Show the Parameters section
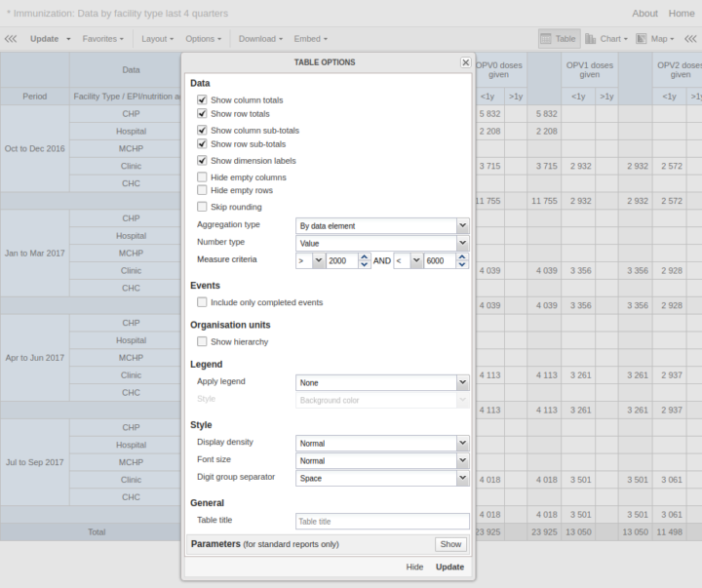The height and width of the screenshot is (588, 702). coord(450,544)
